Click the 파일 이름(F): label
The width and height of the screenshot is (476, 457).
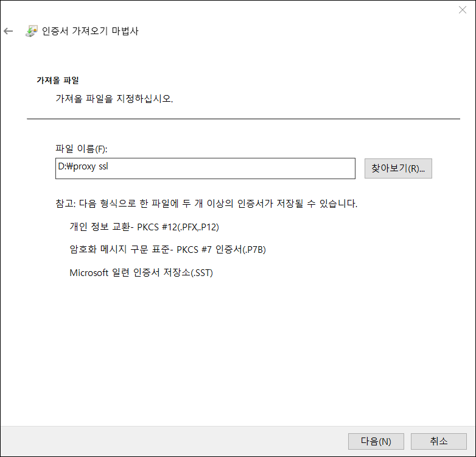point(82,149)
